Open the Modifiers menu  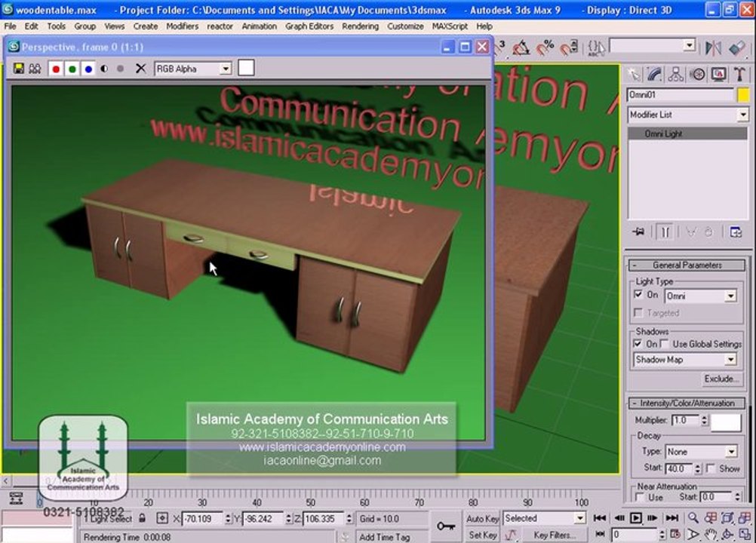click(x=182, y=26)
